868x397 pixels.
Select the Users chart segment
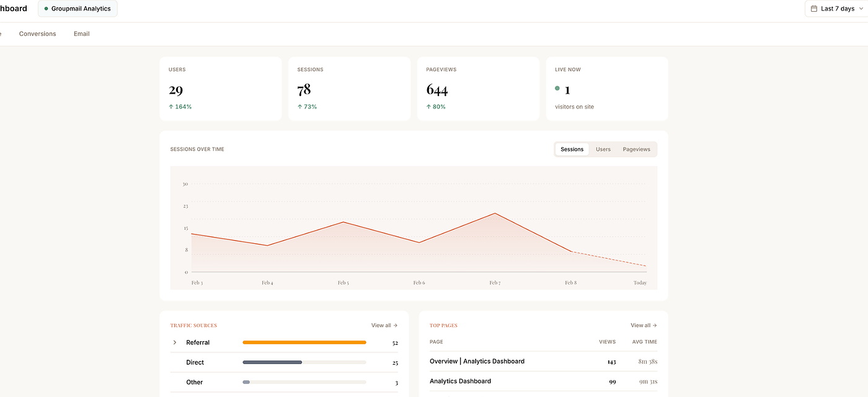[603, 149]
